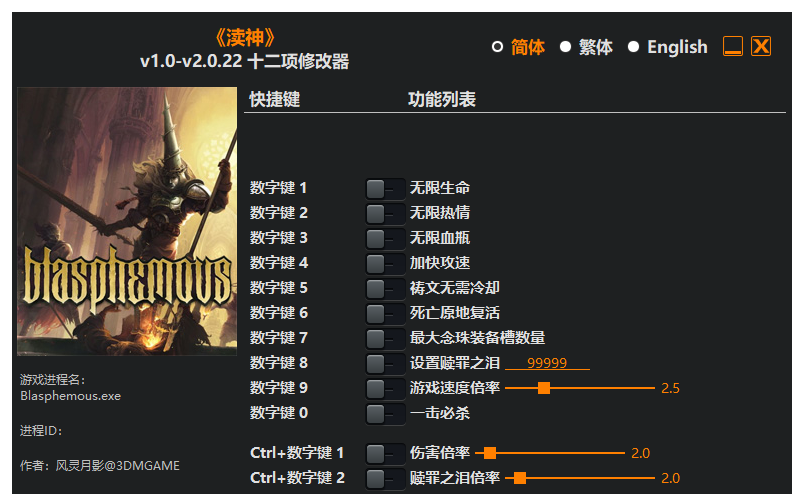Image resolution: width=802 pixels, height=494 pixels.
Task: Click the 数字键 0 hotkey label
Action: [x=278, y=413]
